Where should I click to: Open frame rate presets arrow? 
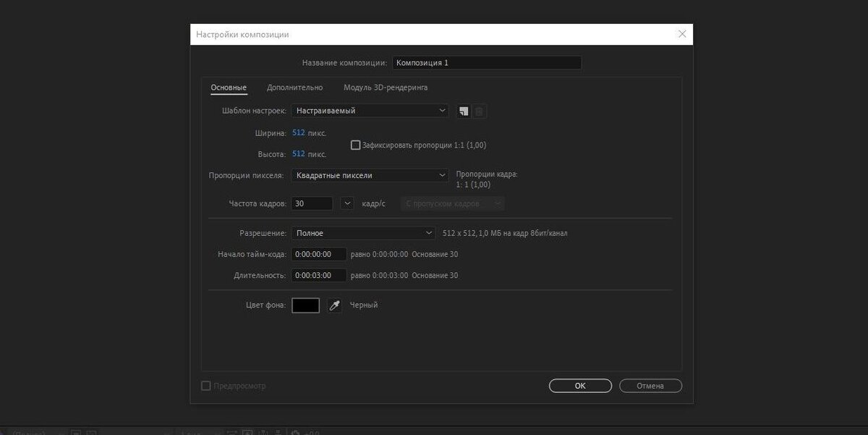(347, 204)
